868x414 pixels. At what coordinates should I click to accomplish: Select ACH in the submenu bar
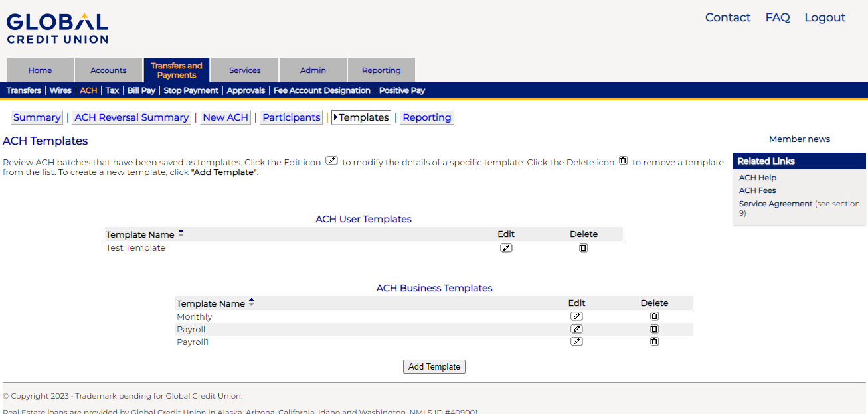[x=88, y=90]
